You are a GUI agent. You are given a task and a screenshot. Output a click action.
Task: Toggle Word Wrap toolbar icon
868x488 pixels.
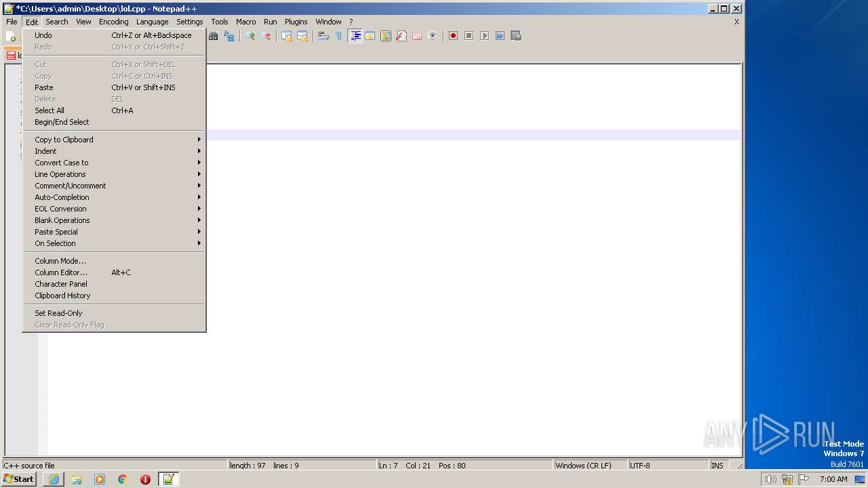click(323, 36)
